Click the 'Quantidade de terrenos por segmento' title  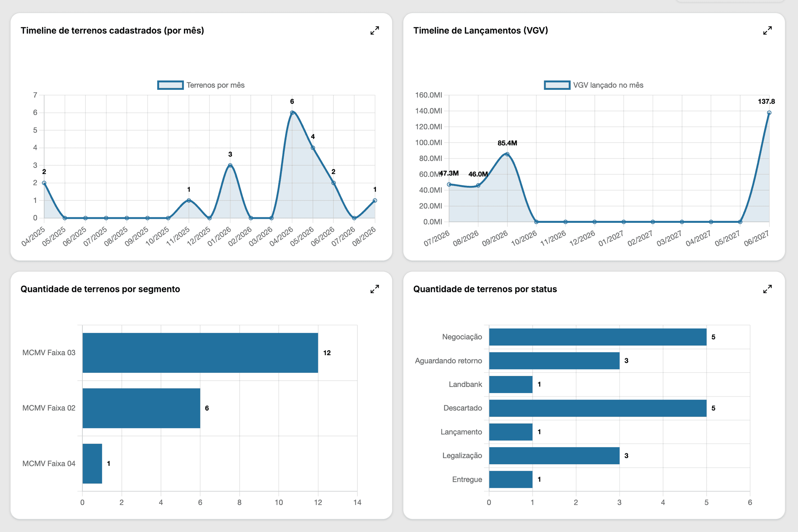[100, 289]
